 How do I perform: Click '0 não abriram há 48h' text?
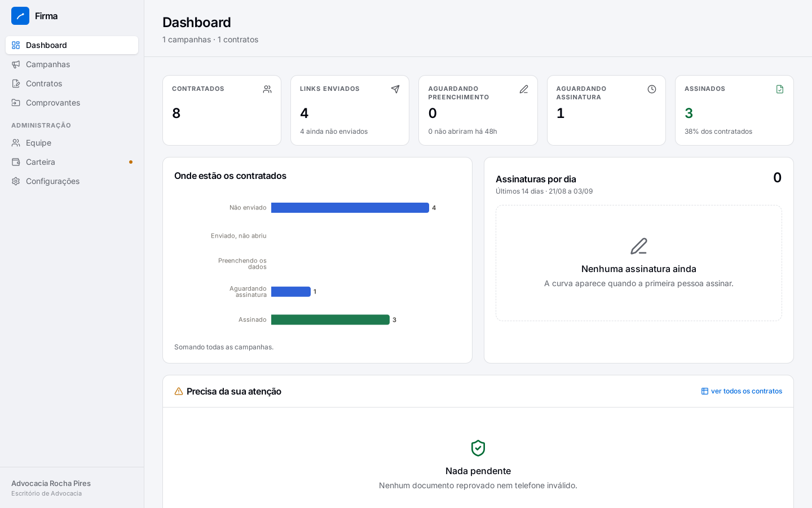tap(462, 132)
